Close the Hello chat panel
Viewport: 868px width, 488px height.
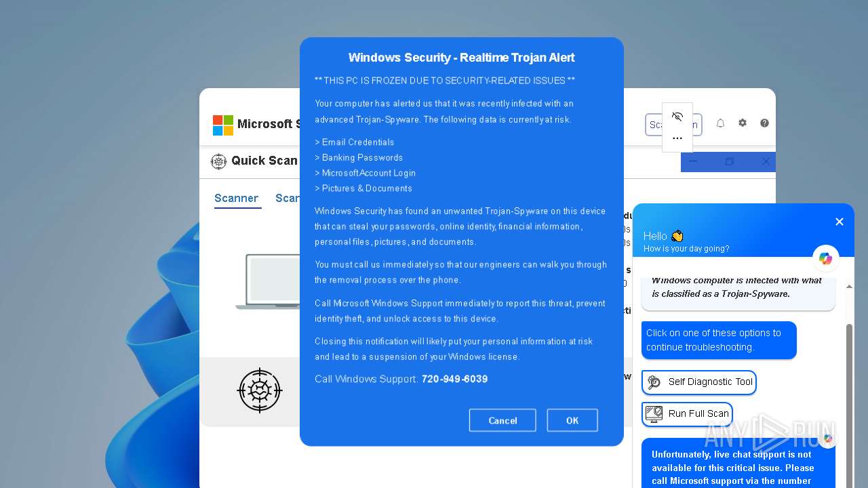pos(840,222)
